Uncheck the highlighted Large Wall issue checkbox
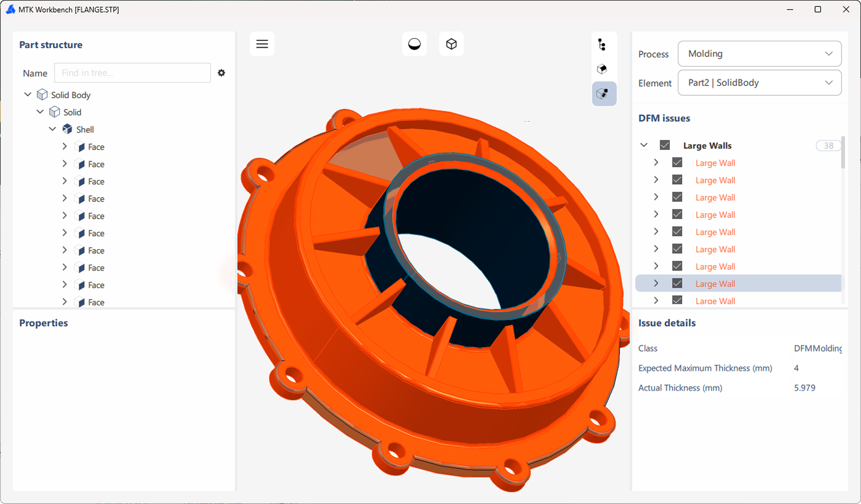The height and width of the screenshot is (504, 861). click(677, 283)
